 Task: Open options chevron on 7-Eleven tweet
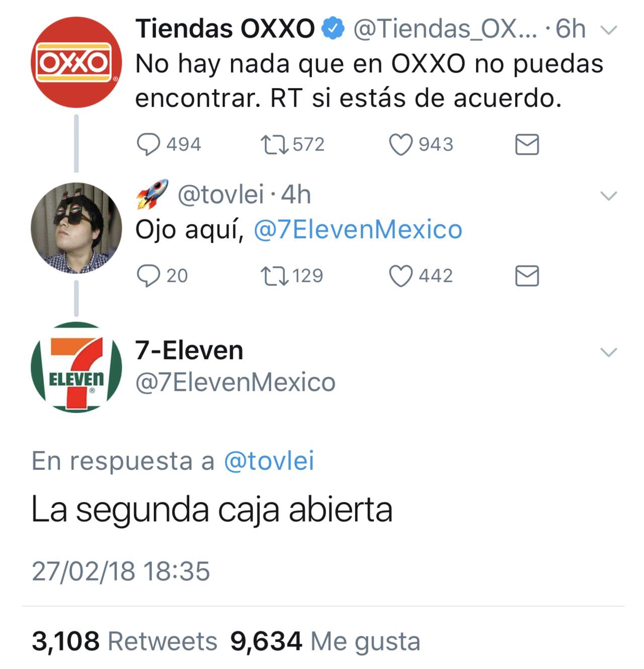point(609,352)
